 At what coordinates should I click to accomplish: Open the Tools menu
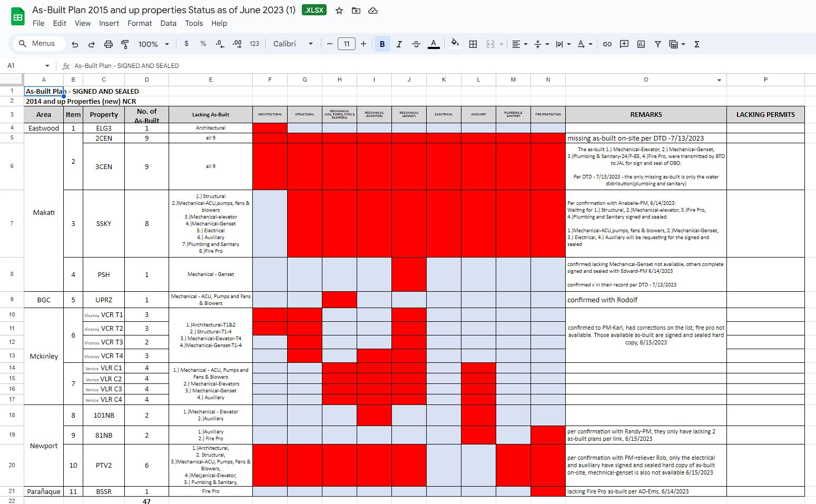click(x=194, y=23)
